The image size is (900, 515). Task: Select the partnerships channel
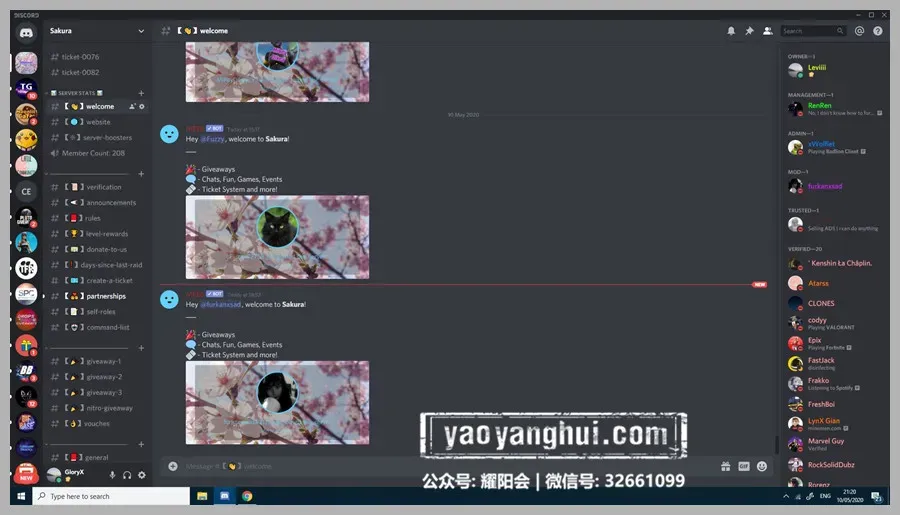pos(96,296)
